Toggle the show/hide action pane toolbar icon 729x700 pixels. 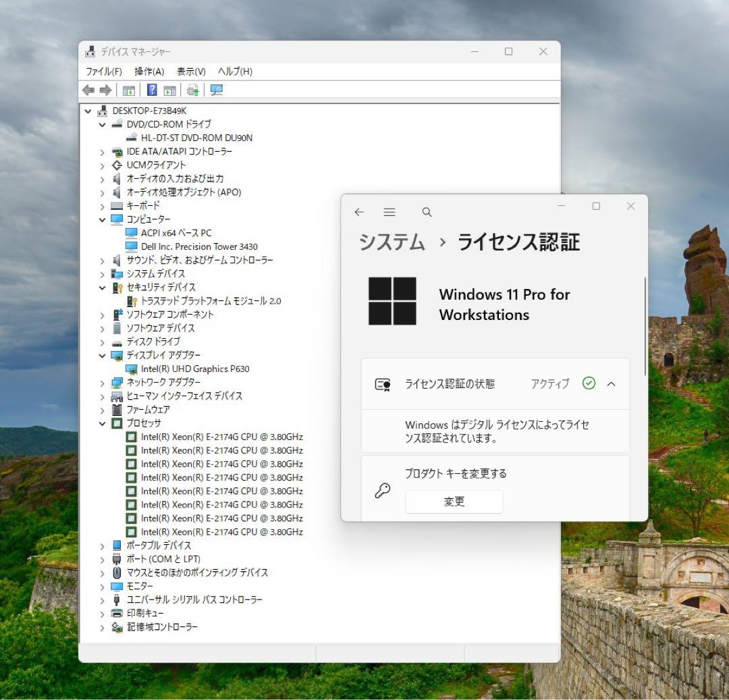(x=169, y=90)
